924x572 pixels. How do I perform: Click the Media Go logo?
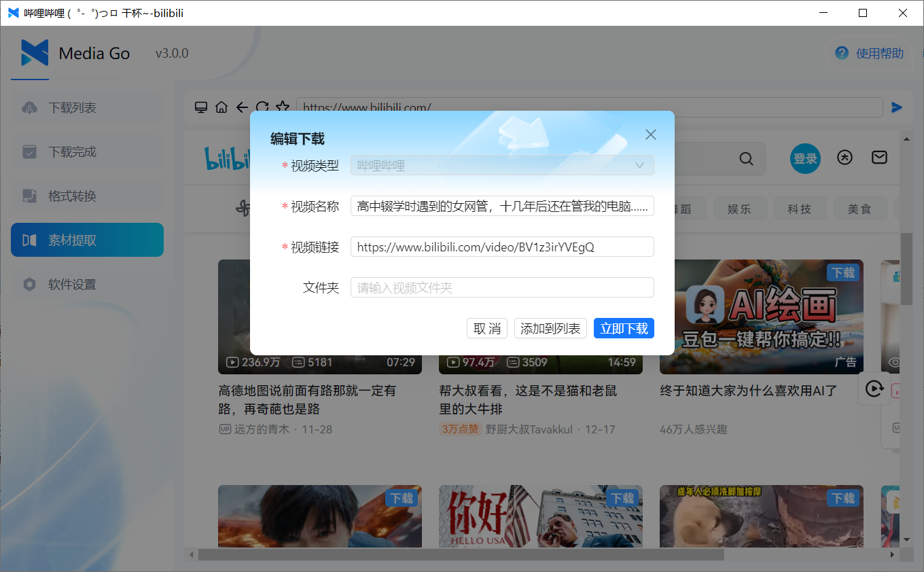pos(35,52)
